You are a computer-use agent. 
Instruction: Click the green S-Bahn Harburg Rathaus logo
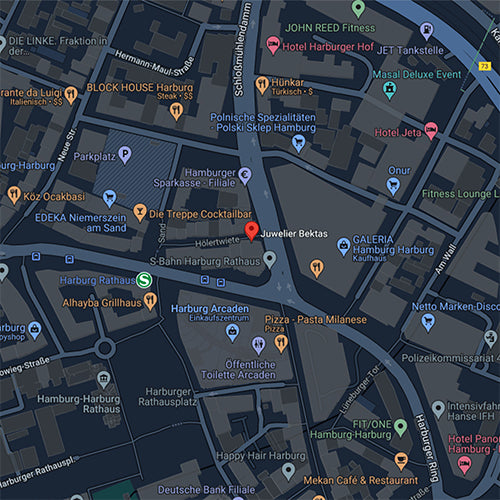pyautogui.click(x=144, y=280)
